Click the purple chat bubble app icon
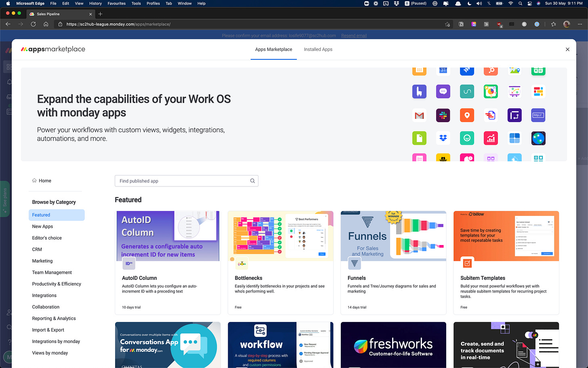Viewport: 588px width, 368px height. pyautogui.click(x=443, y=91)
